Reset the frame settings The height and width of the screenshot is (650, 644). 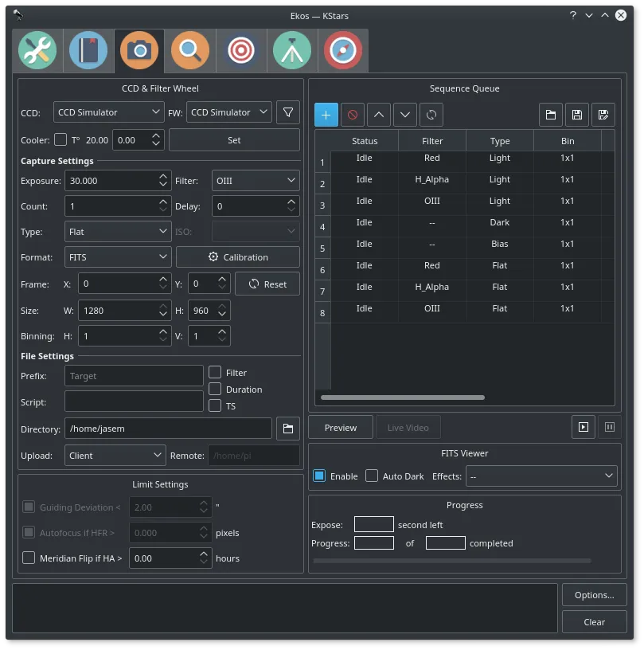[x=267, y=284]
